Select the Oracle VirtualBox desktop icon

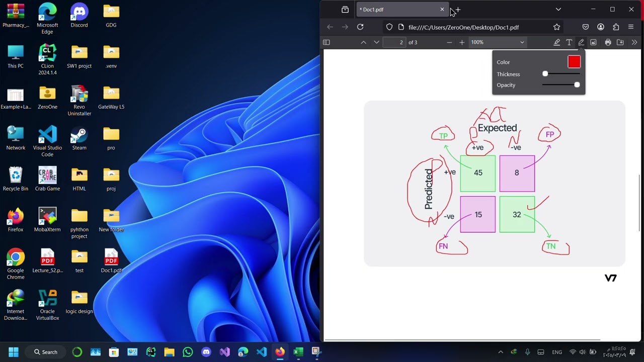click(47, 305)
